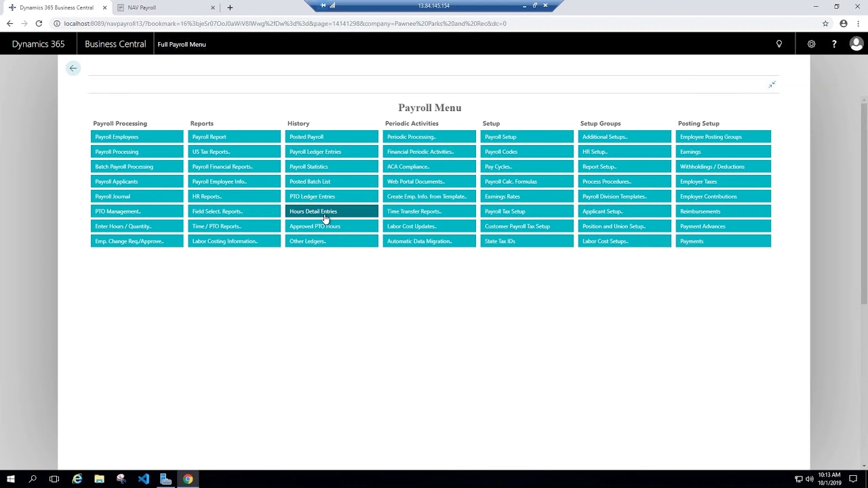868x488 pixels.
Task: Open the Chrome profile icon
Action: [844, 23]
